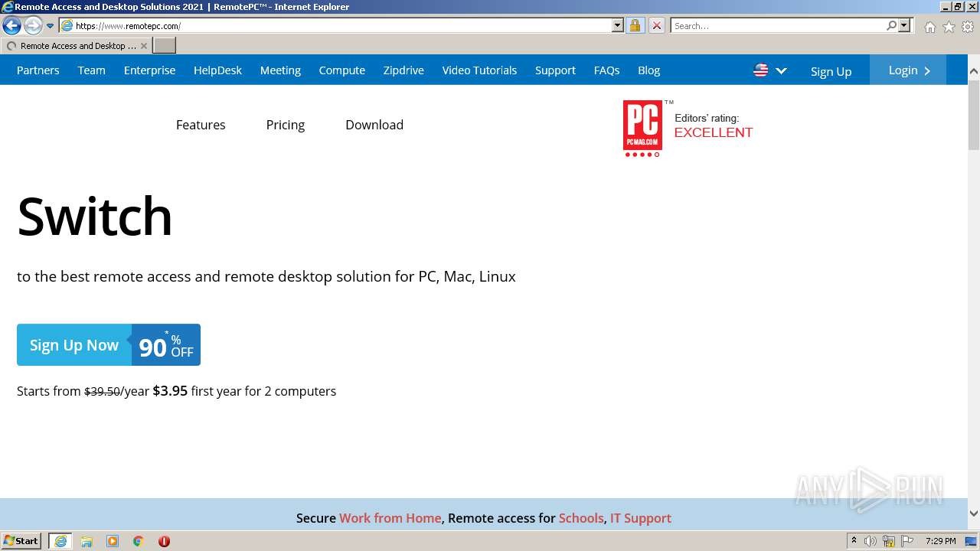This screenshot has width=980, height=551.
Task: Open the HelpDesk menu item
Action: pyautogui.click(x=217, y=70)
